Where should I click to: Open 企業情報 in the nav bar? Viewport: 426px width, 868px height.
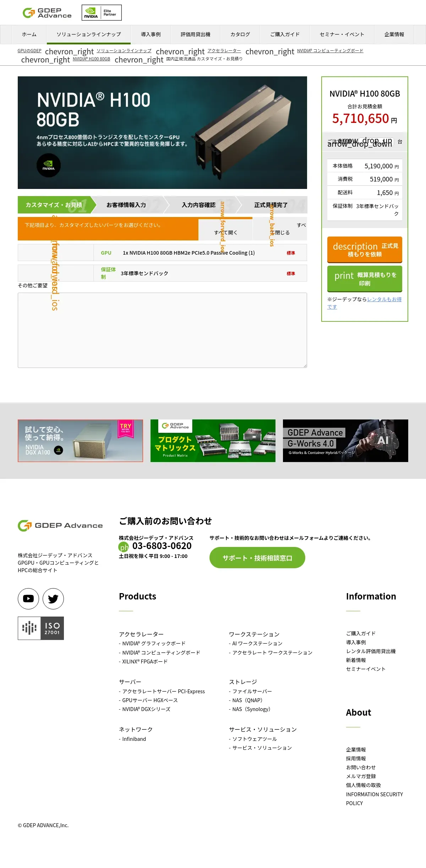[394, 34]
